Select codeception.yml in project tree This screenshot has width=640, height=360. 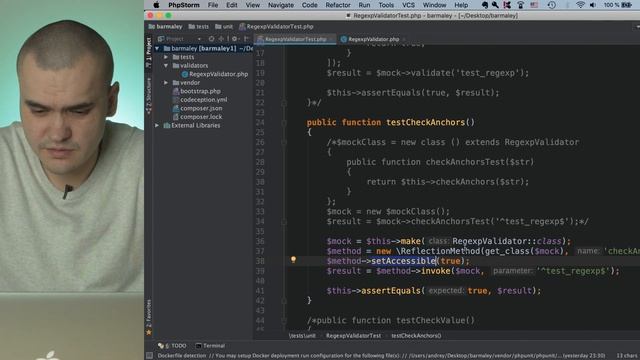200,100
